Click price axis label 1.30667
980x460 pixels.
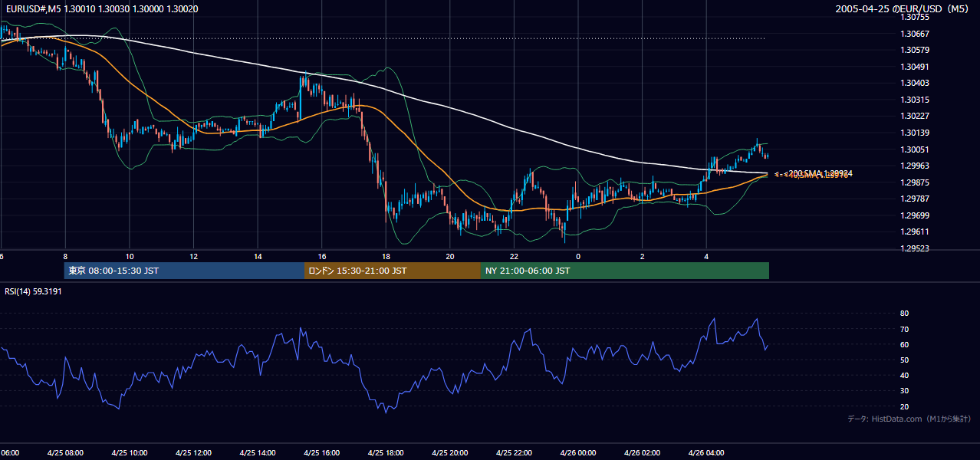(915, 34)
